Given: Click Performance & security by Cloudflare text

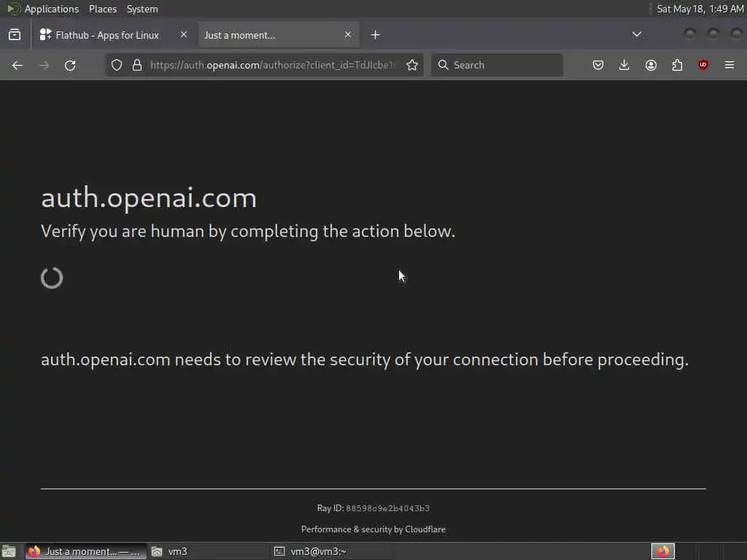Looking at the screenshot, I should click(x=373, y=529).
